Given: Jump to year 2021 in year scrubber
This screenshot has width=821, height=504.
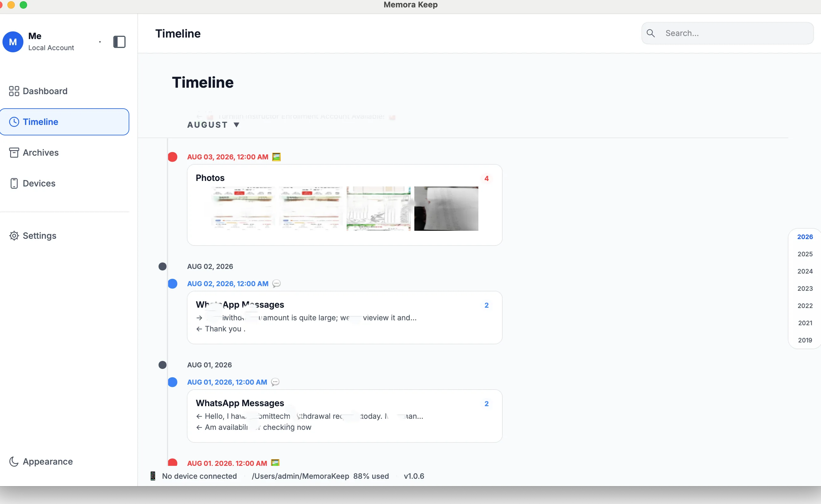Looking at the screenshot, I should click(805, 323).
